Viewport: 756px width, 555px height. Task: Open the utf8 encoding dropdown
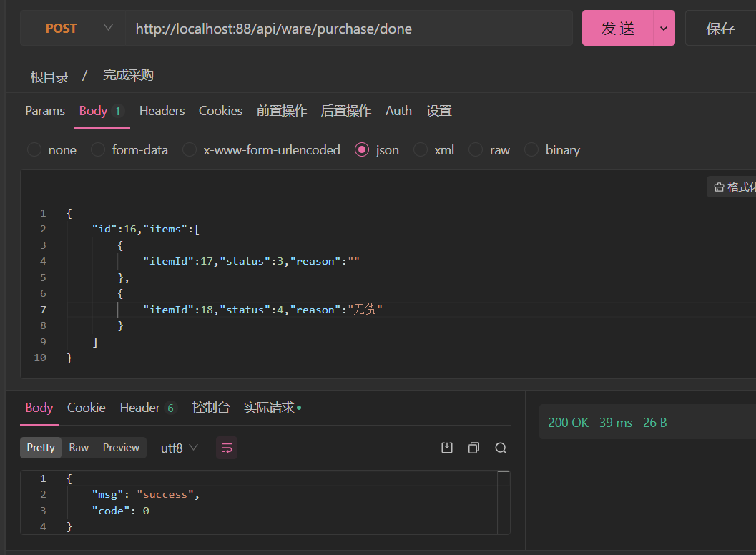coord(179,448)
